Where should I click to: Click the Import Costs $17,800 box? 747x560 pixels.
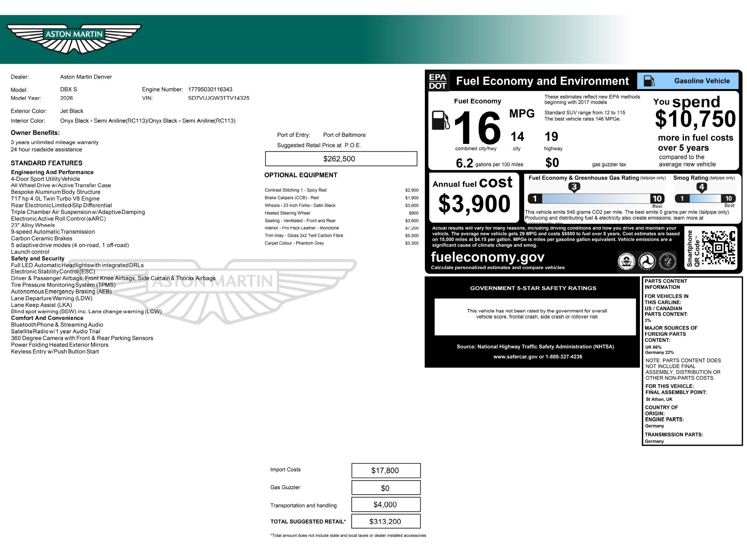[x=386, y=471]
